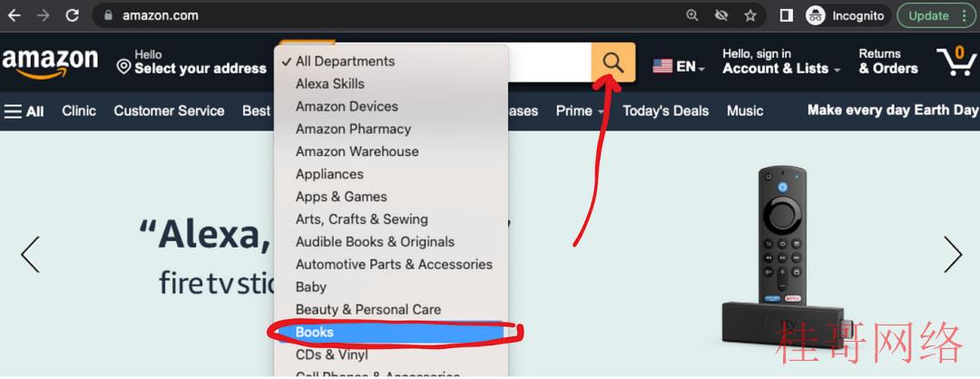Expand the EN language selector

pos(679,66)
